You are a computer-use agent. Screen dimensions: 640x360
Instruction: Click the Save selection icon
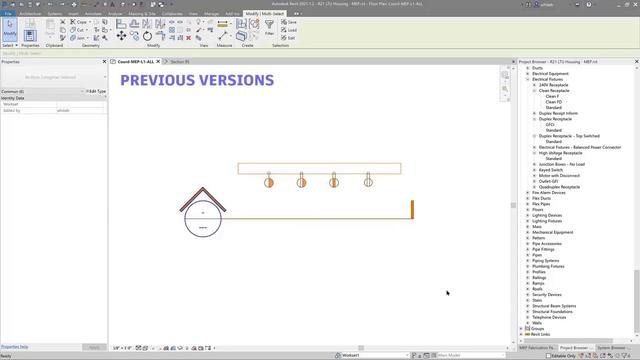pos(289,22)
